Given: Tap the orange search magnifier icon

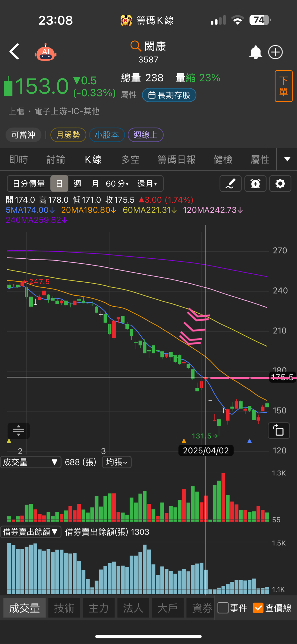Looking at the screenshot, I should tap(136, 46).
